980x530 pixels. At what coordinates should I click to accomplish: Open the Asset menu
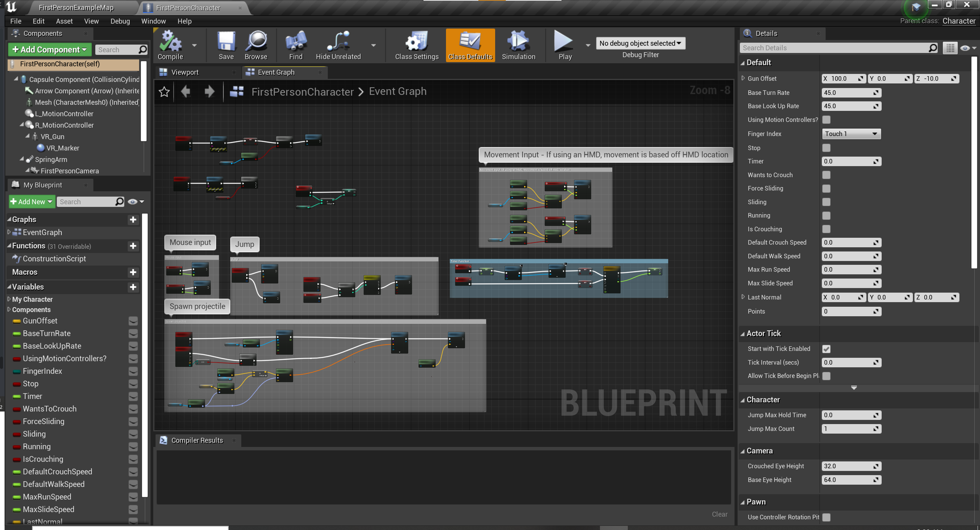coord(64,21)
